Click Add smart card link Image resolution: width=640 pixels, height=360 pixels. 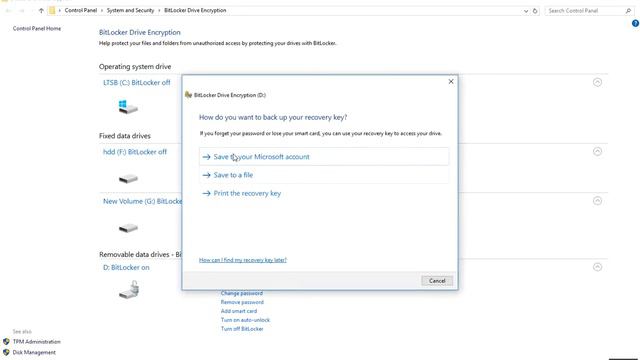(x=239, y=311)
